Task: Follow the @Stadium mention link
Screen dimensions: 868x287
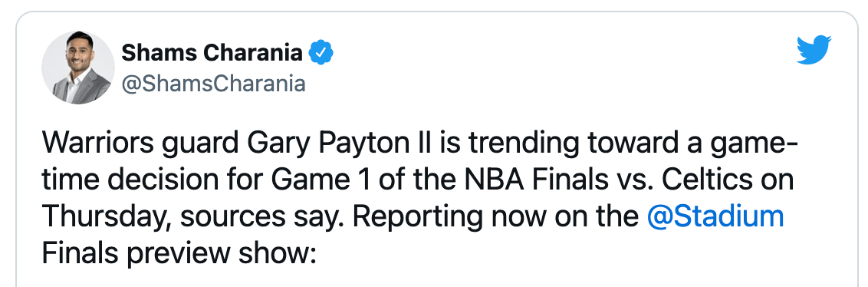Action: (715, 216)
